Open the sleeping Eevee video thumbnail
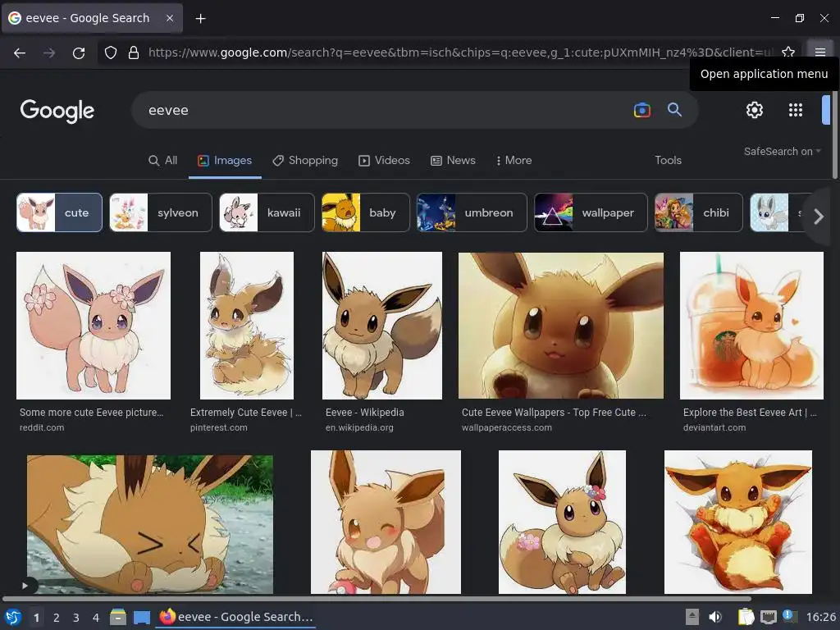 150,524
